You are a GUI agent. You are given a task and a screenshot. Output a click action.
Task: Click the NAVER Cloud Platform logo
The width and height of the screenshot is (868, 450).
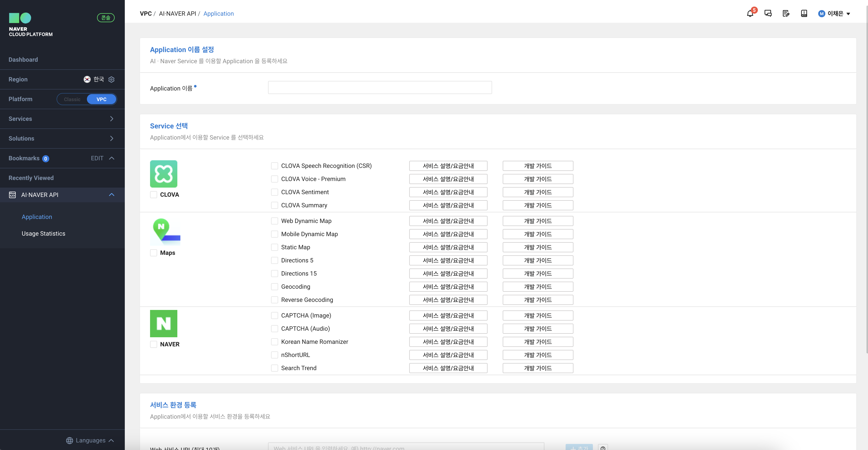point(30,25)
